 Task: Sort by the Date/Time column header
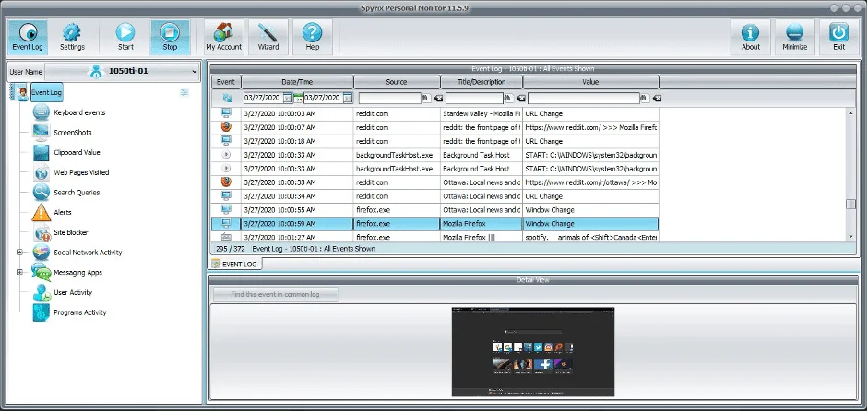(x=297, y=82)
